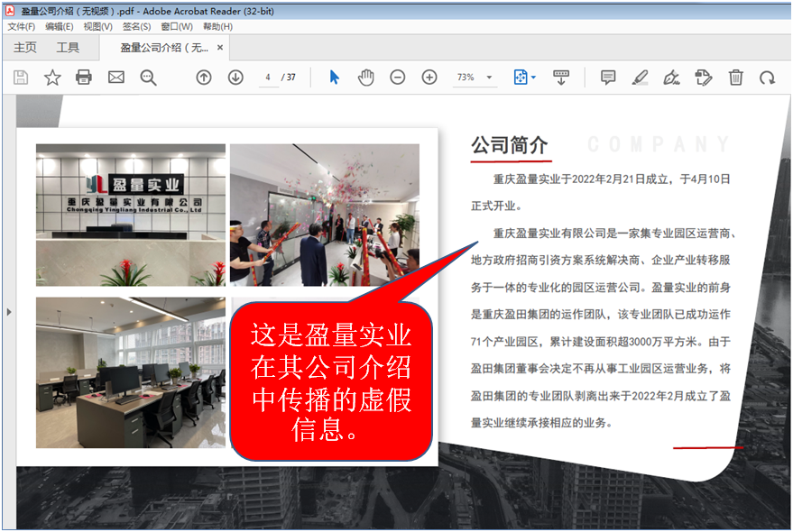
Task: Choose the arrow selection tool
Action: click(335, 78)
